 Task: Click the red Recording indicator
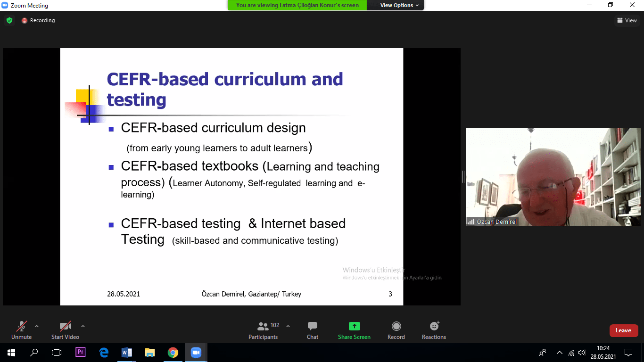tap(38, 20)
